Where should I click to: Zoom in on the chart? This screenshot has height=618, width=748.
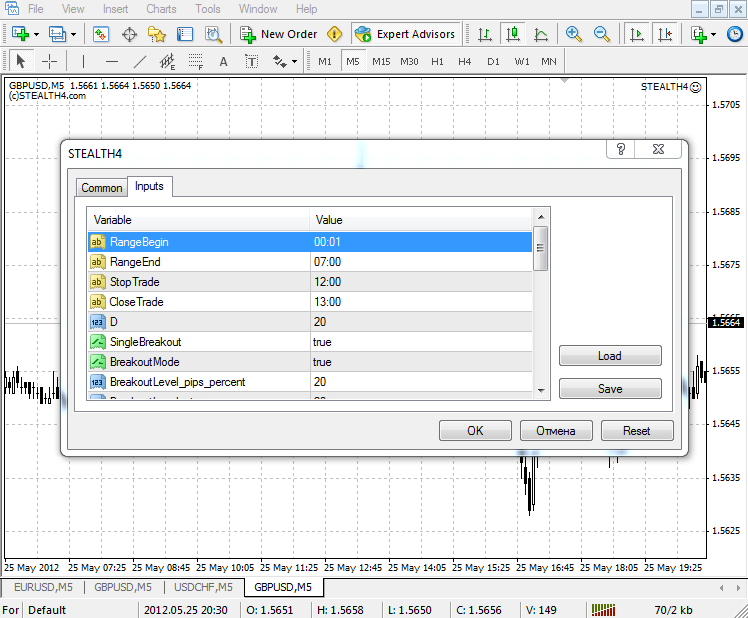coord(573,34)
